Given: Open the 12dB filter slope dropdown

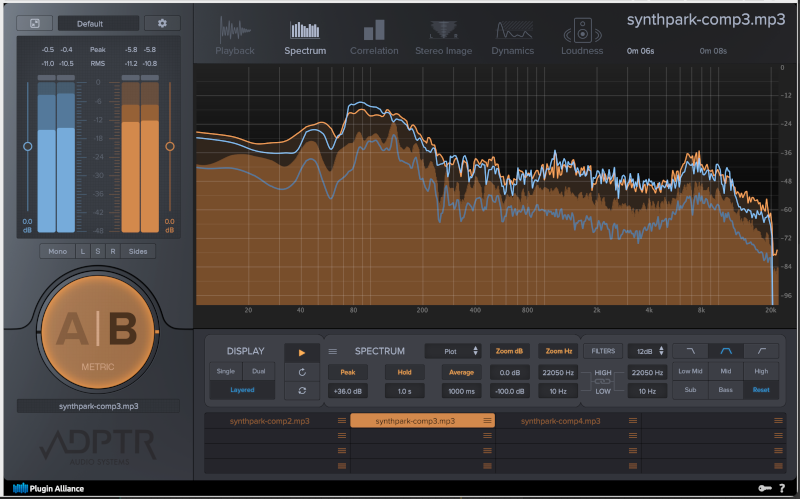Looking at the screenshot, I should click(647, 351).
